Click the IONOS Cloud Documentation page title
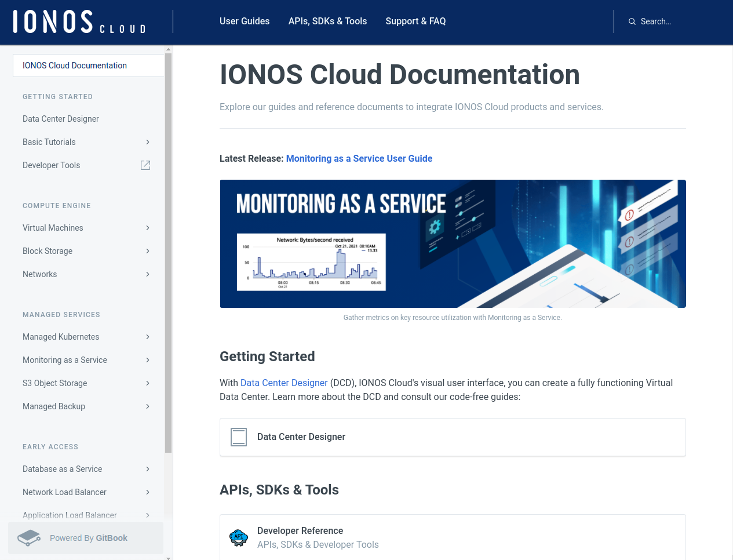Screen dimensions: 733x560 coord(400,75)
